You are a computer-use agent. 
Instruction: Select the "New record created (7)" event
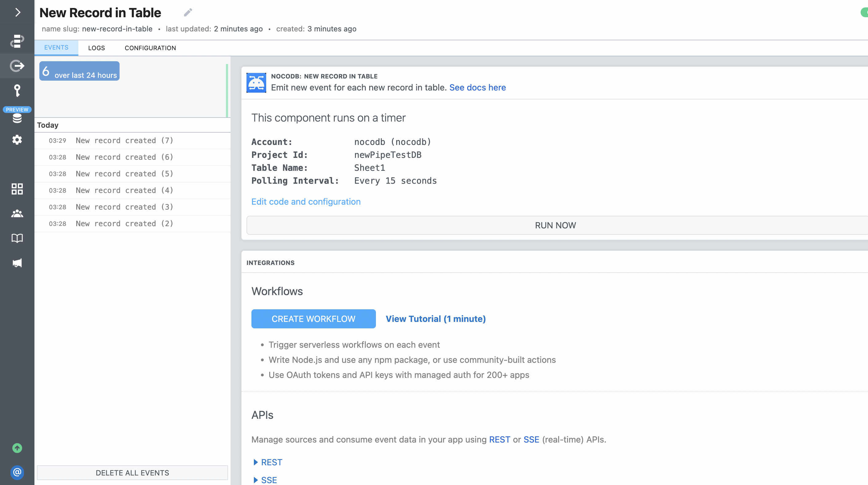tap(124, 140)
